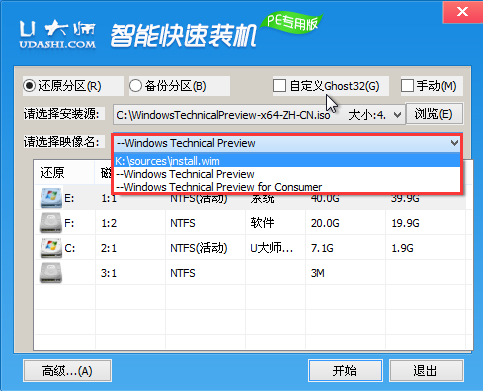Screen dimensions: 483x391
Task: Open the 高级...(A) advanced button
Action: click(67, 371)
